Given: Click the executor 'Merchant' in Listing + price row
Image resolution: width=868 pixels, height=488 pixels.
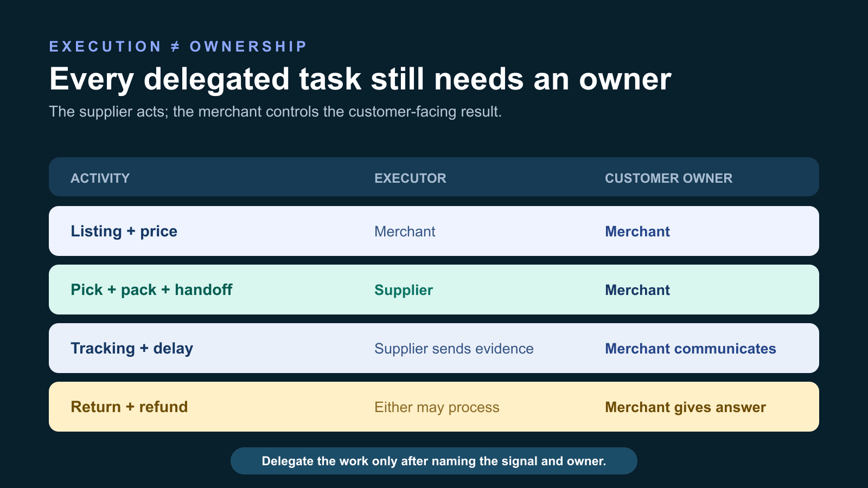Looking at the screenshot, I should coord(405,232).
